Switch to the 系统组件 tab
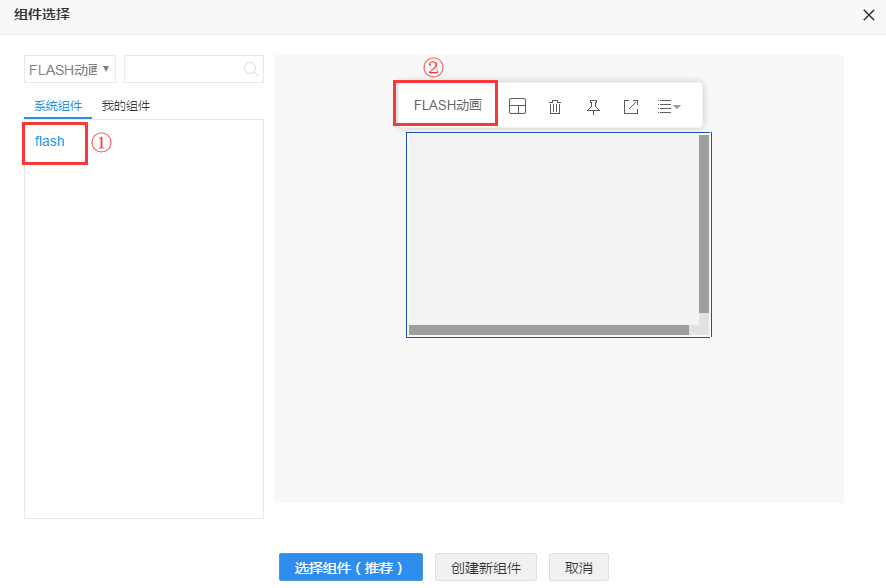Image resolution: width=886 pixels, height=588 pixels. pos(58,106)
